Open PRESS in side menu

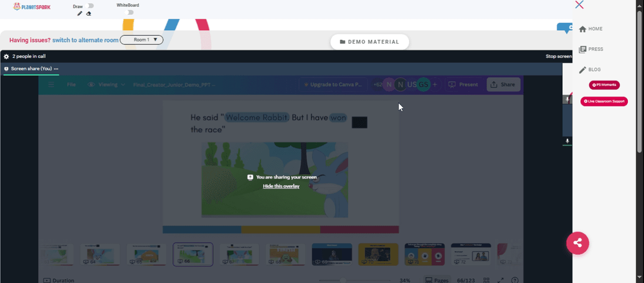(591, 50)
